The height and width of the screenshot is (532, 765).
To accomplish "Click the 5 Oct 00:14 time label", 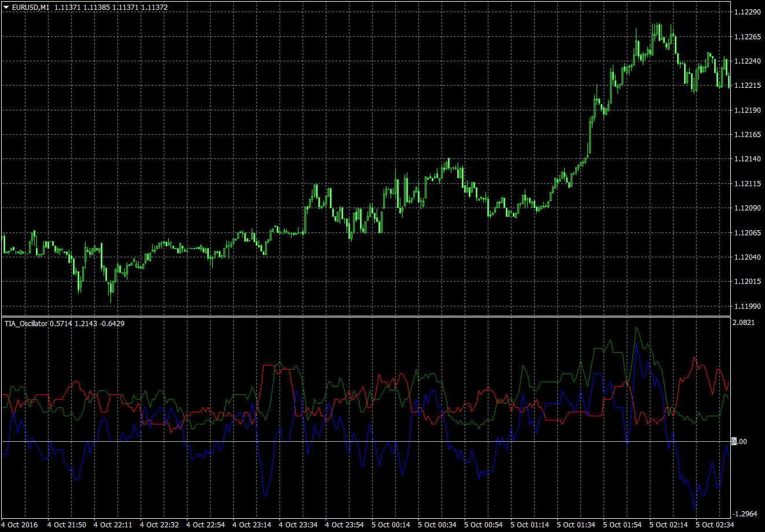I will coord(391,525).
